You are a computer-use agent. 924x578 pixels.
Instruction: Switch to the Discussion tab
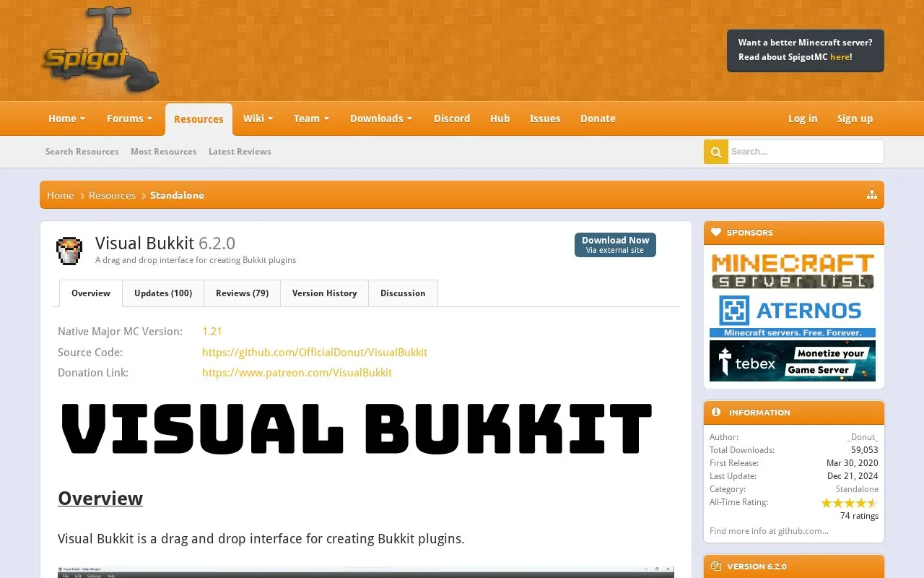point(403,293)
